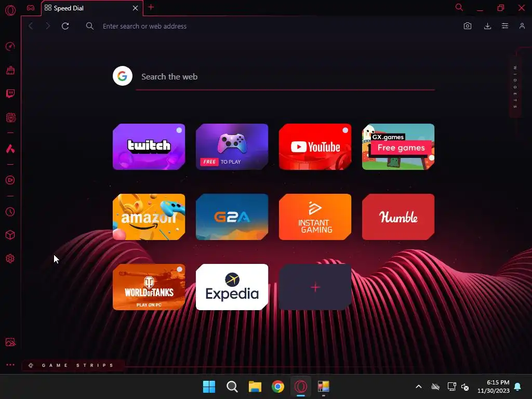Open GX Control speedometer sidebar icon
The image size is (532, 399).
[x=10, y=46]
